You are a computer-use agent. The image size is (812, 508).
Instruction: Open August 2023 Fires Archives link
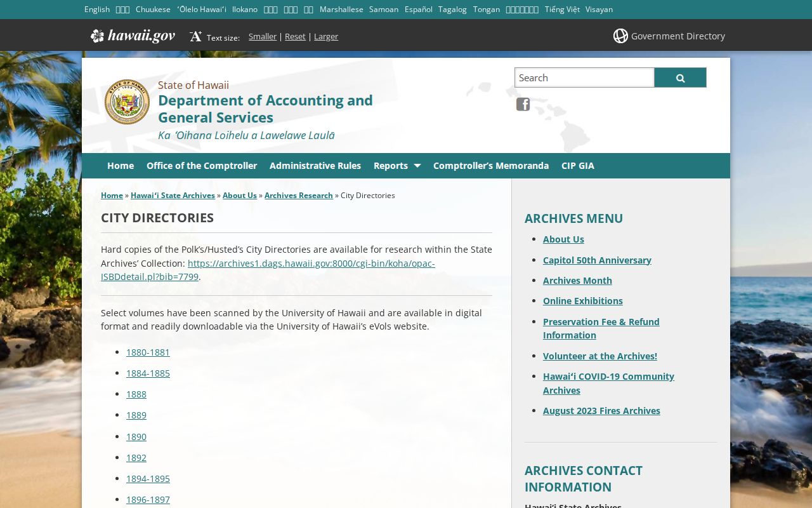click(601, 411)
